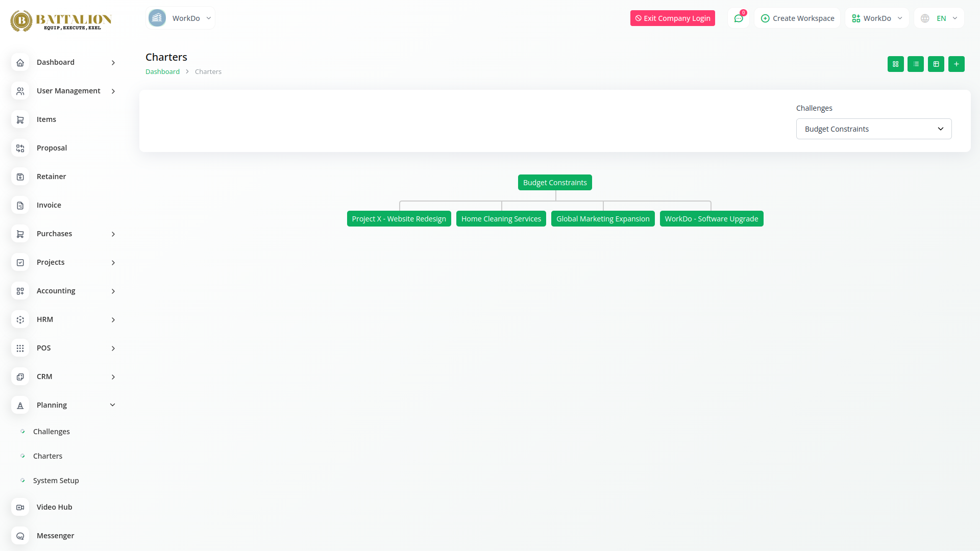The height and width of the screenshot is (551, 980).
Task: Open the chat messages icon
Action: (739, 18)
